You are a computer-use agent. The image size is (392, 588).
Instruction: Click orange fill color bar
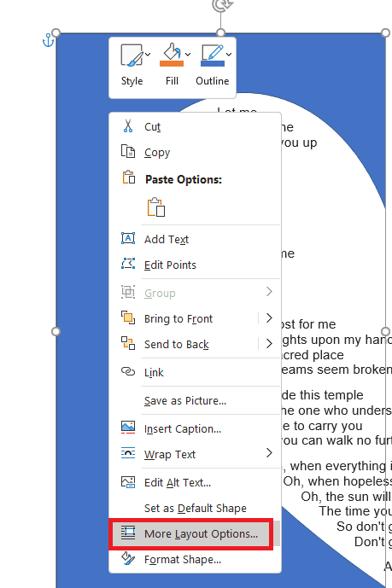pyautogui.click(x=172, y=64)
